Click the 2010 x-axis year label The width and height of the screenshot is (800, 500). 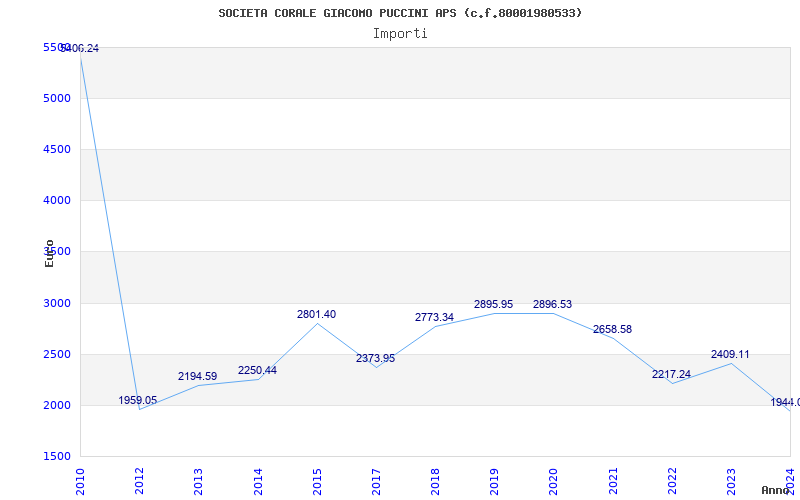point(80,481)
